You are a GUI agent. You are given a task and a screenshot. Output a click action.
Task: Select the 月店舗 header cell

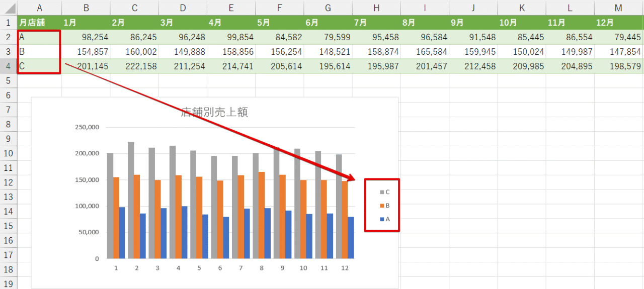[x=39, y=23]
